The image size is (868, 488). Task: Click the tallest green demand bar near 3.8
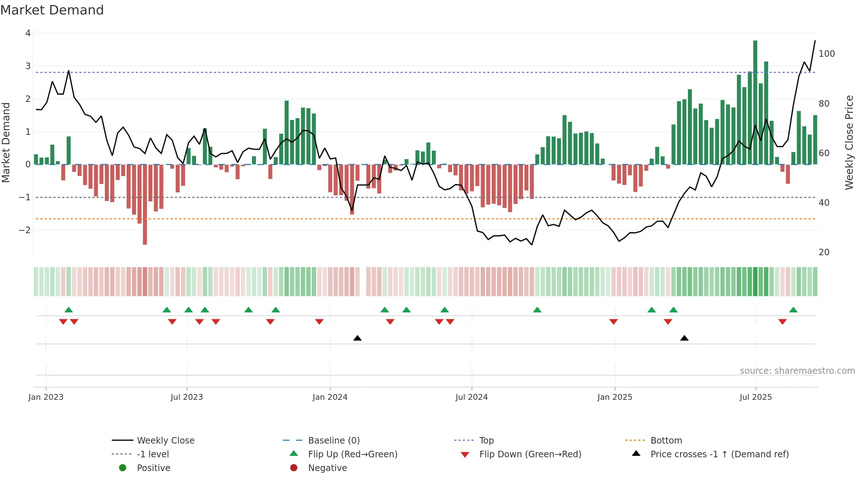[x=755, y=102]
